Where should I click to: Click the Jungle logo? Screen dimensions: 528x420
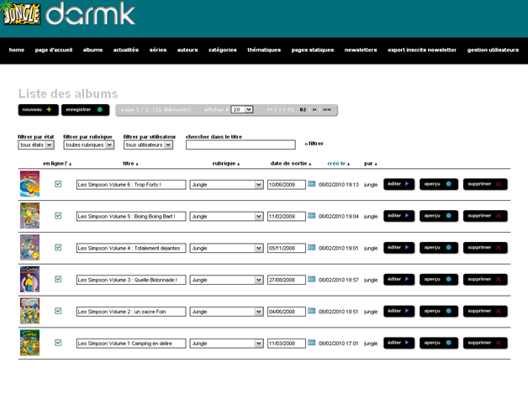click(x=20, y=13)
